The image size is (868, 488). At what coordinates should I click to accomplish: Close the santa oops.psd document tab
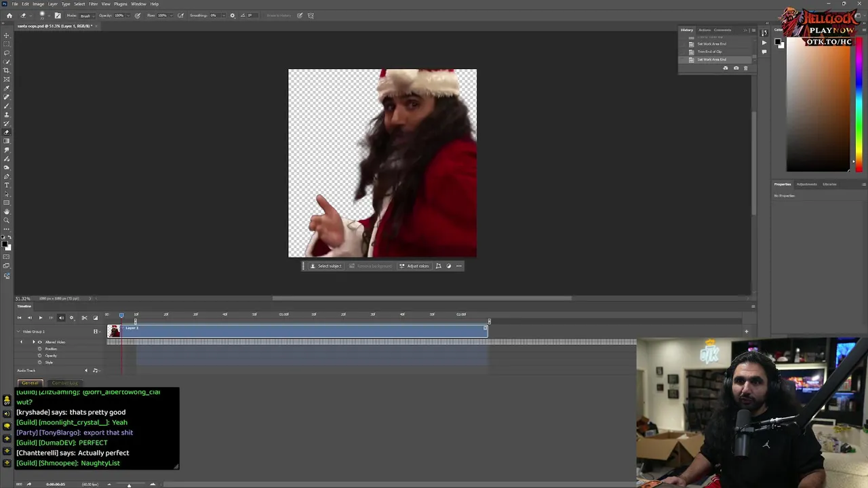[96, 26]
